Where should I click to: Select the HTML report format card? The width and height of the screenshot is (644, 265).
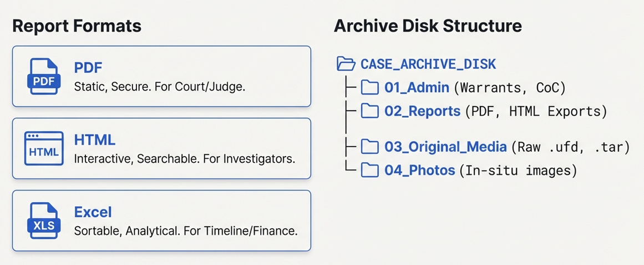coord(161,148)
